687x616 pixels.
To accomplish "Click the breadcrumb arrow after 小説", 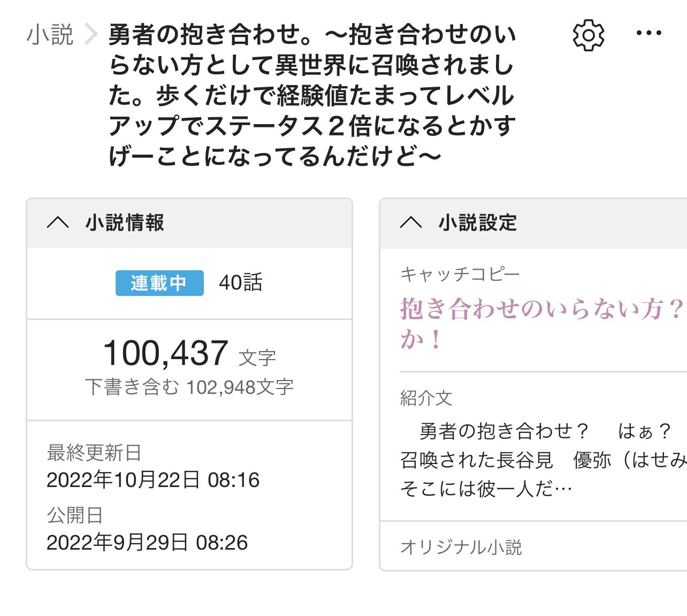I will pos(91,35).
